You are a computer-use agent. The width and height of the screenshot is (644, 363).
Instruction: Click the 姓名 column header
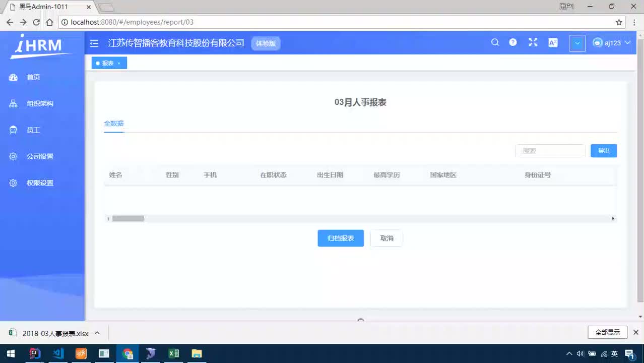pos(116,175)
